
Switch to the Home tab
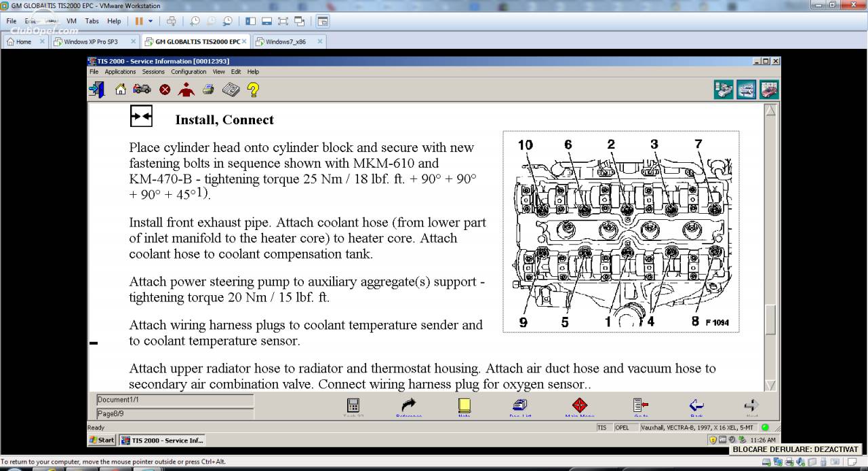[x=24, y=41]
